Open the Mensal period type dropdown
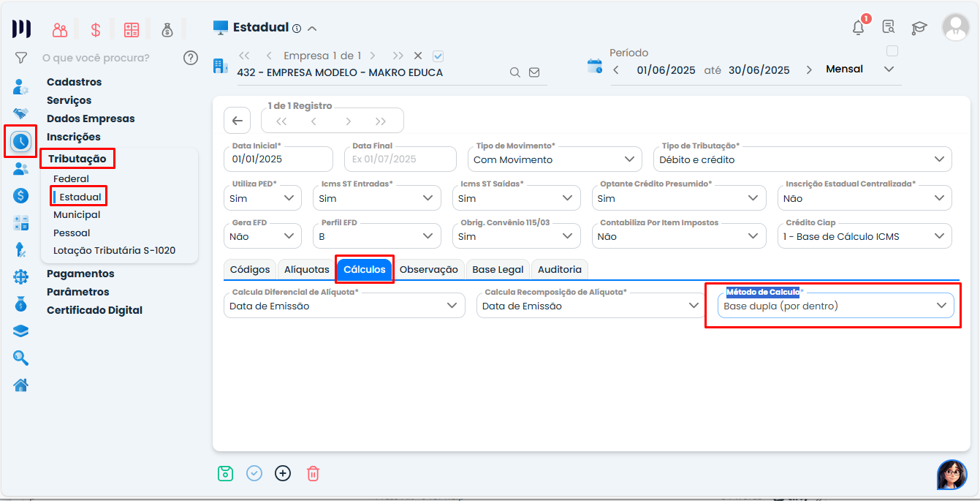 click(x=860, y=69)
